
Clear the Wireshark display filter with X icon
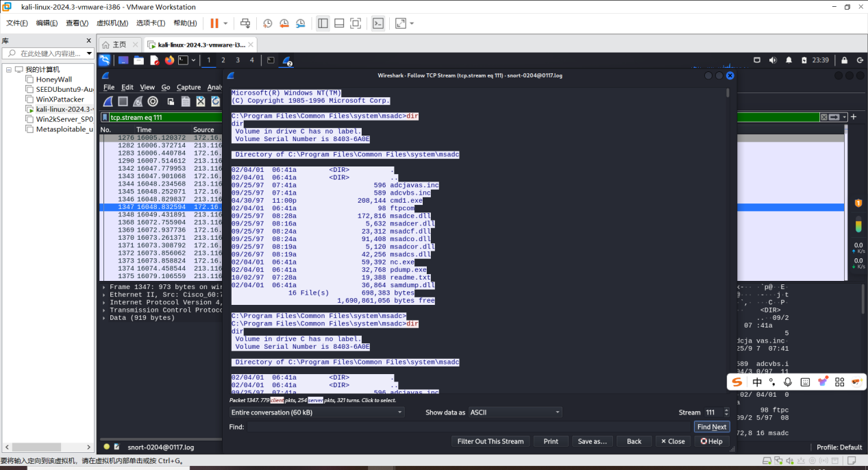(824, 117)
